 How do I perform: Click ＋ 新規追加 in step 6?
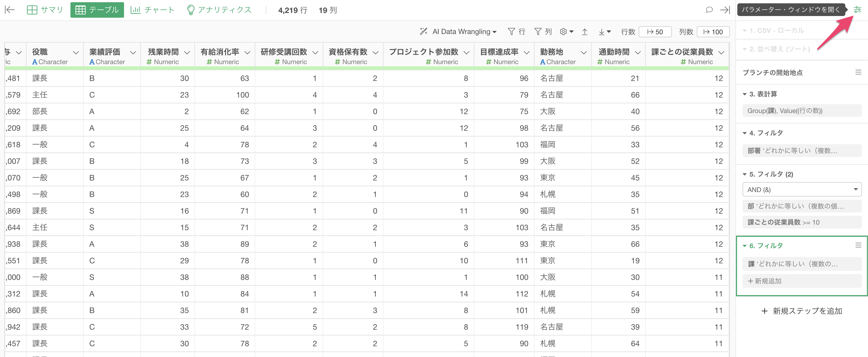[802, 281]
